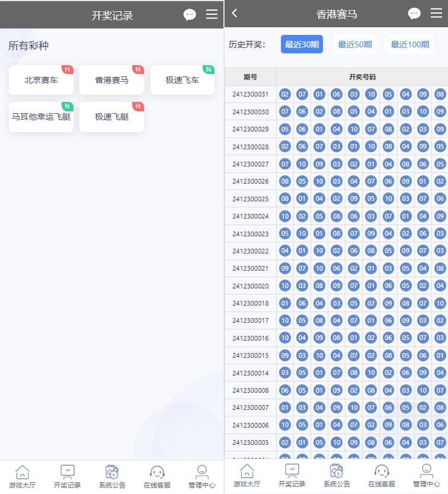Open 系统公告 in 开奖记录 page's bottom bar
The height and width of the screenshot is (494, 448).
click(x=112, y=476)
